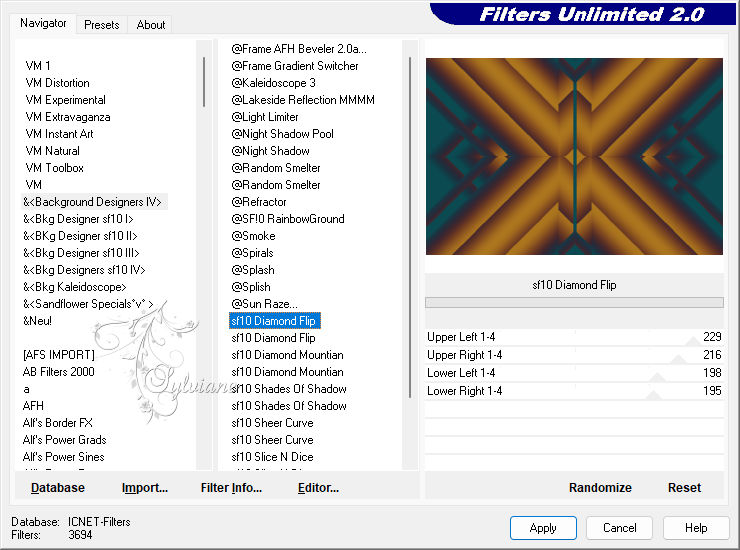Choose the @Spirals filter
This screenshot has width=740, height=550.
point(252,253)
